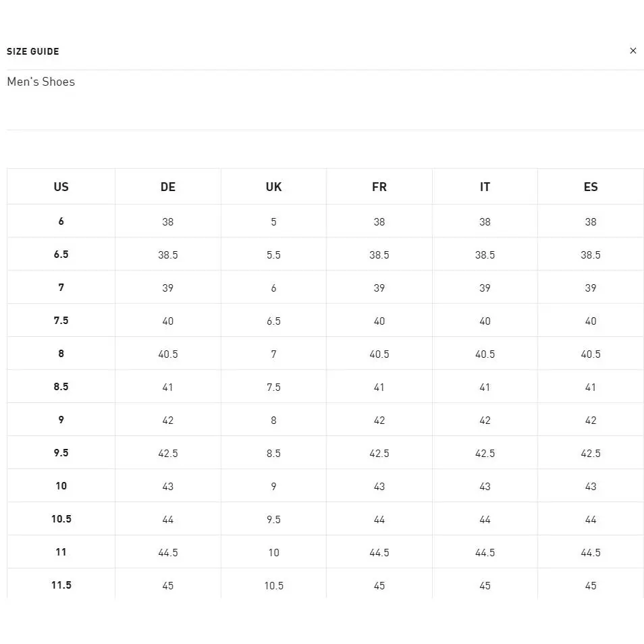
Task: Click IT value 45 in US 11.5 row
Action: pos(485,586)
